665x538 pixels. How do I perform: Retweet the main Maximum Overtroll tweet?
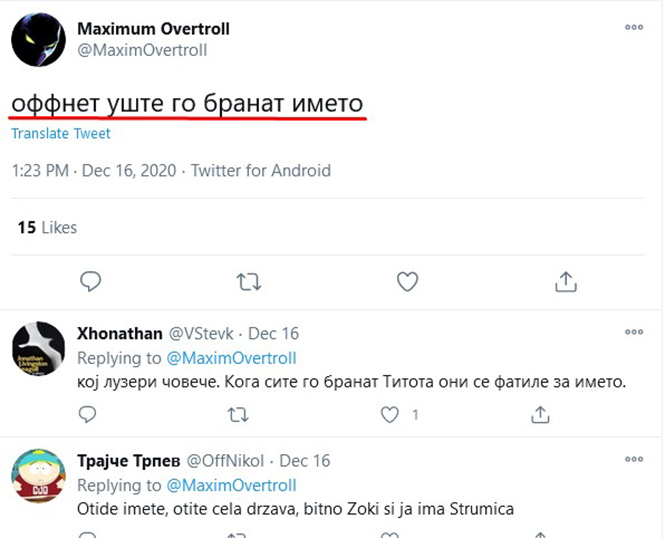tap(248, 281)
